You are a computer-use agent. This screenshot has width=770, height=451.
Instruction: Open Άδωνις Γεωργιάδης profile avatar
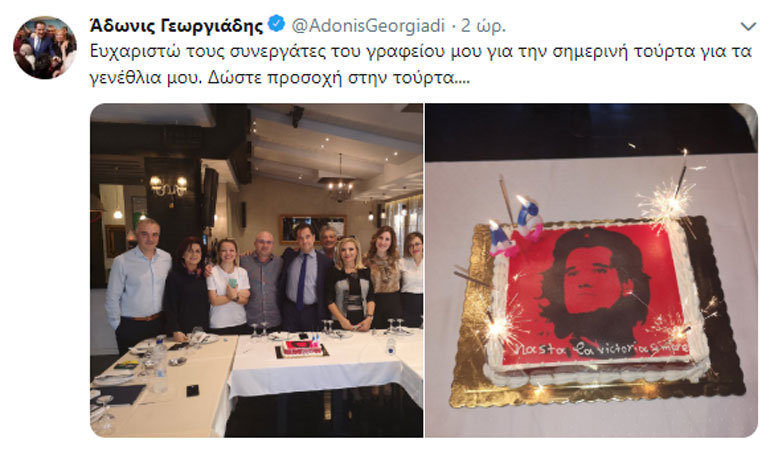pyautogui.click(x=45, y=47)
